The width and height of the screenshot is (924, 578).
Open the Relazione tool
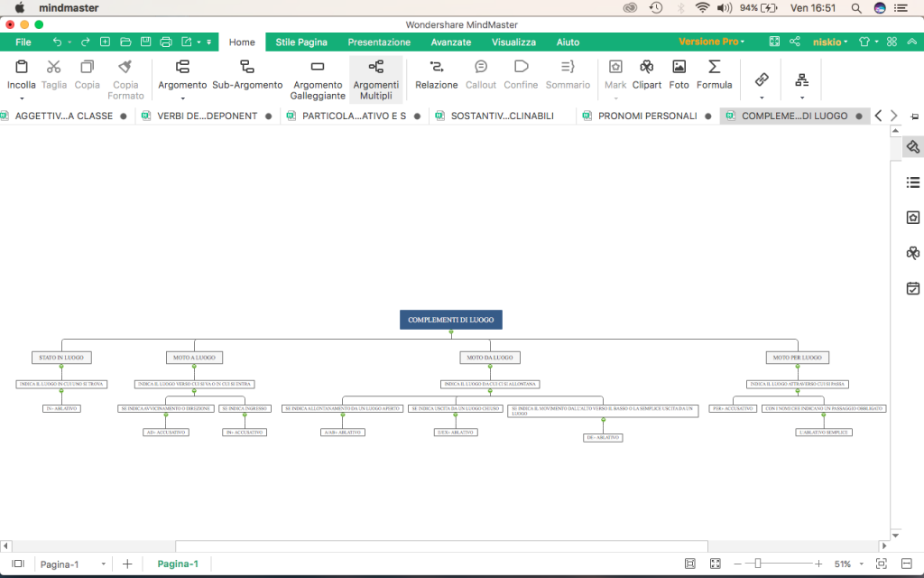tap(436, 77)
